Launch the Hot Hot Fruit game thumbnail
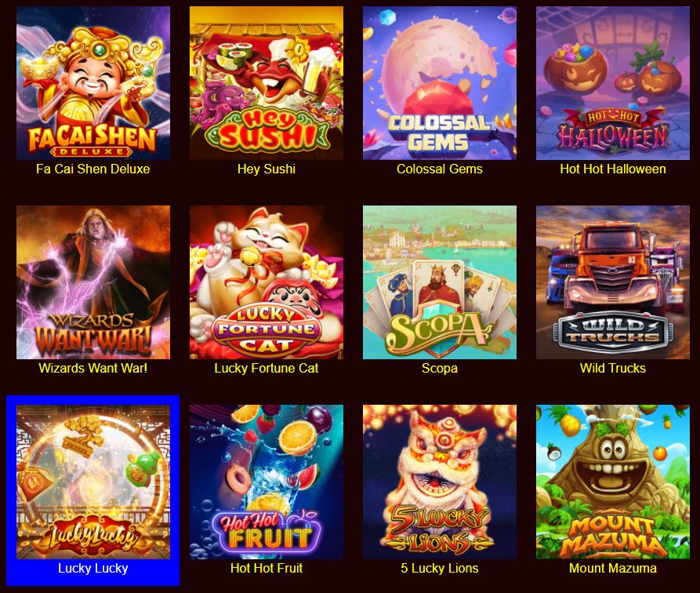This screenshot has width=700, height=593. pyautogui.click(x=267, y=482)
